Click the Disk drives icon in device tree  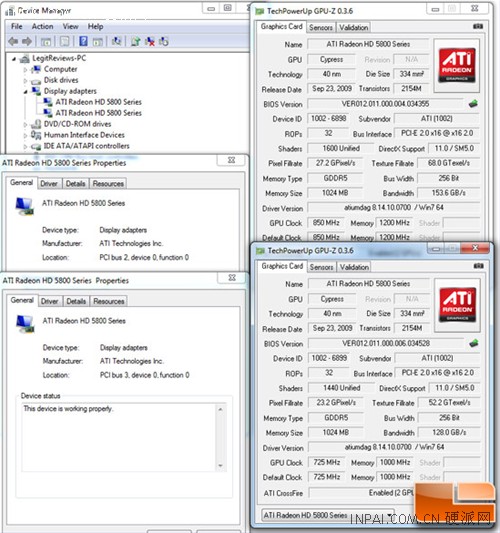pyautogui.click(x=36, y=81)
